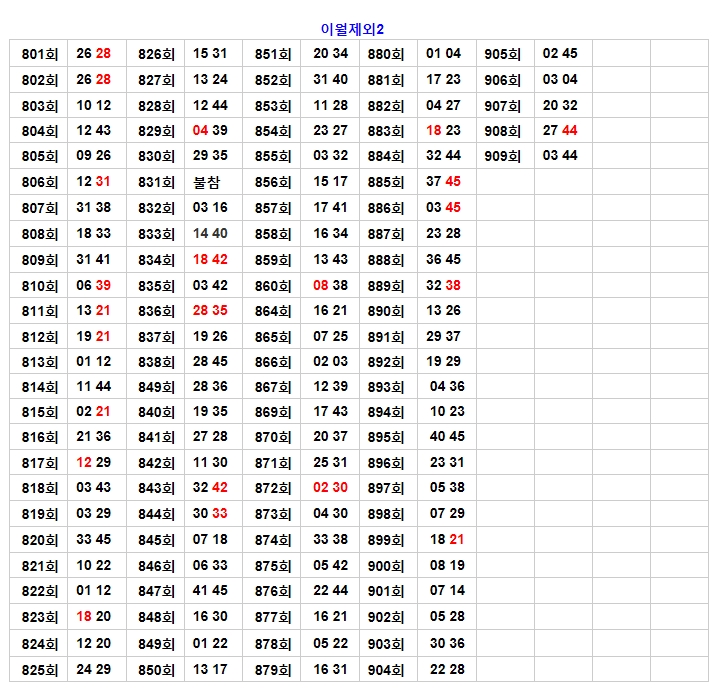Click the 879회 cell
The image size is (723, 694).
pyautogui.click(x=273, y=670)
